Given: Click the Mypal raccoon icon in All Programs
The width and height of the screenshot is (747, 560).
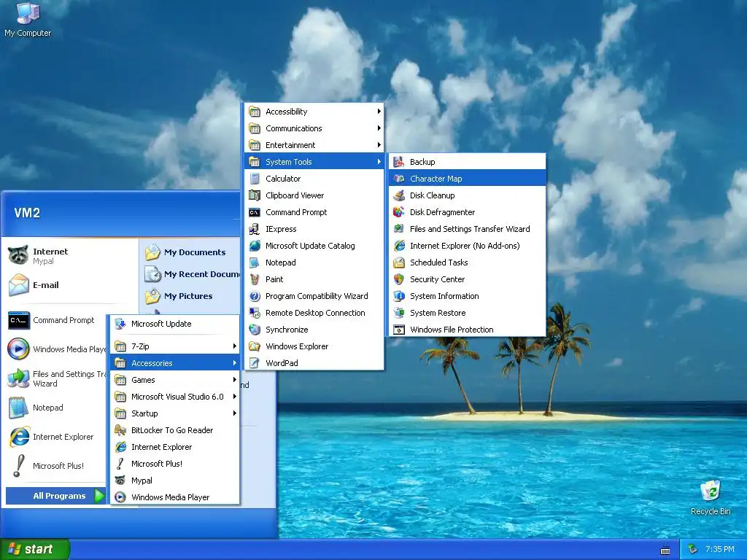Looking at the screenshot, I should [x=120, y=481].
